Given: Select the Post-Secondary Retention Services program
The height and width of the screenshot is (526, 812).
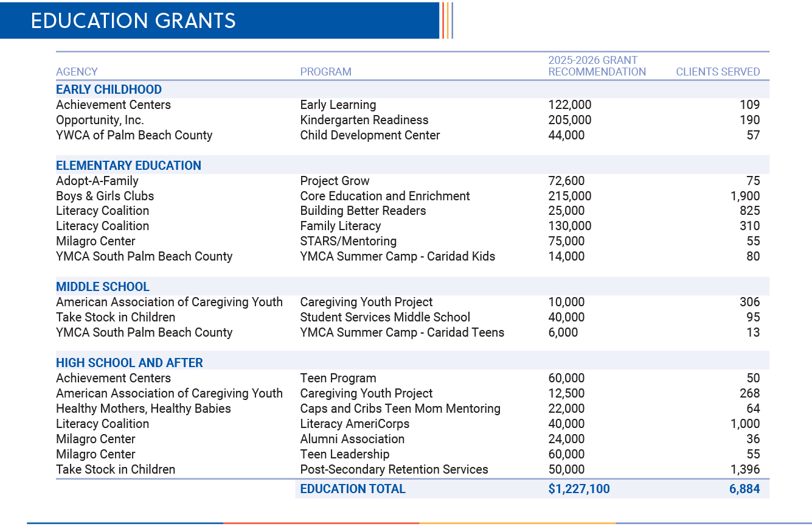Looking at the screenshot, I should click(394, 469).
